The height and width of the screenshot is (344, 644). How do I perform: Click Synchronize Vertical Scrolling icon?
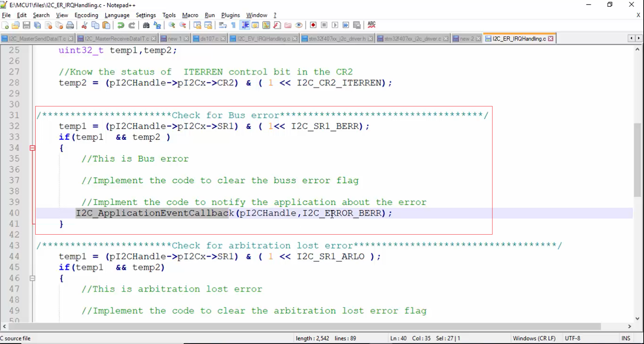pos(197,25)
